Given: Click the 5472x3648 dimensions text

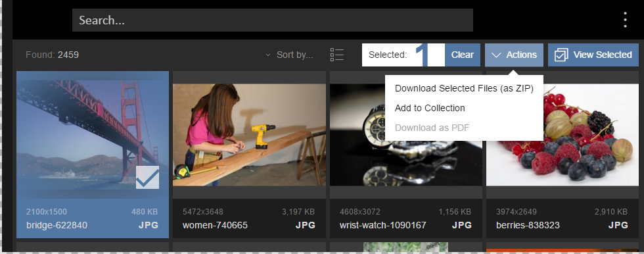Looking at the screenshot, I should tap(203, 212).
